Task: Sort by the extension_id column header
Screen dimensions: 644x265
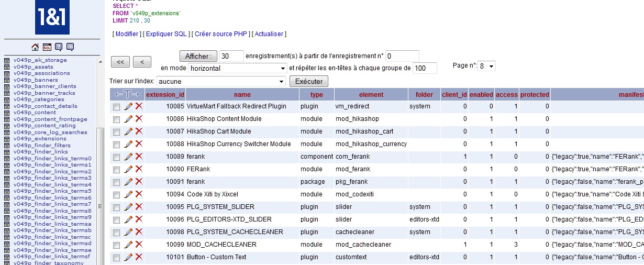Action: coord(165,95)
